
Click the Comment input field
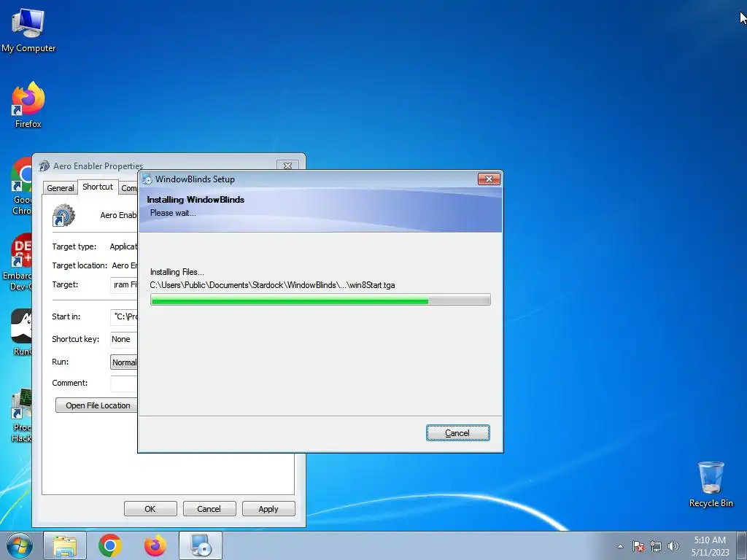pos(124,384)
